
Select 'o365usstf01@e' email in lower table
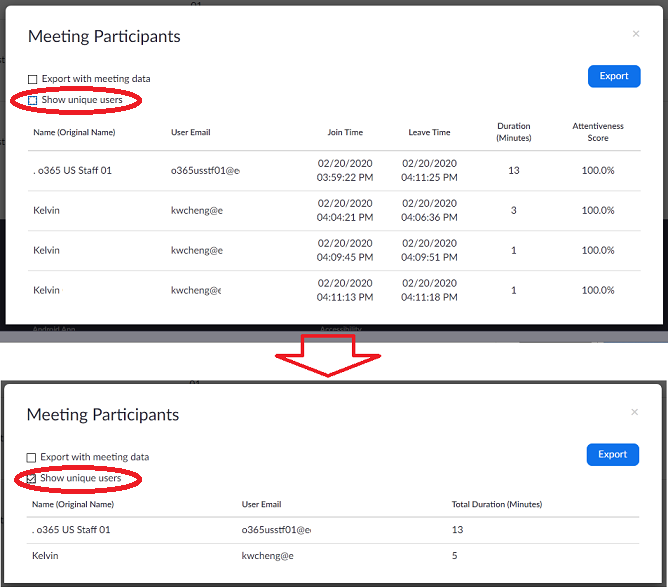276,530
